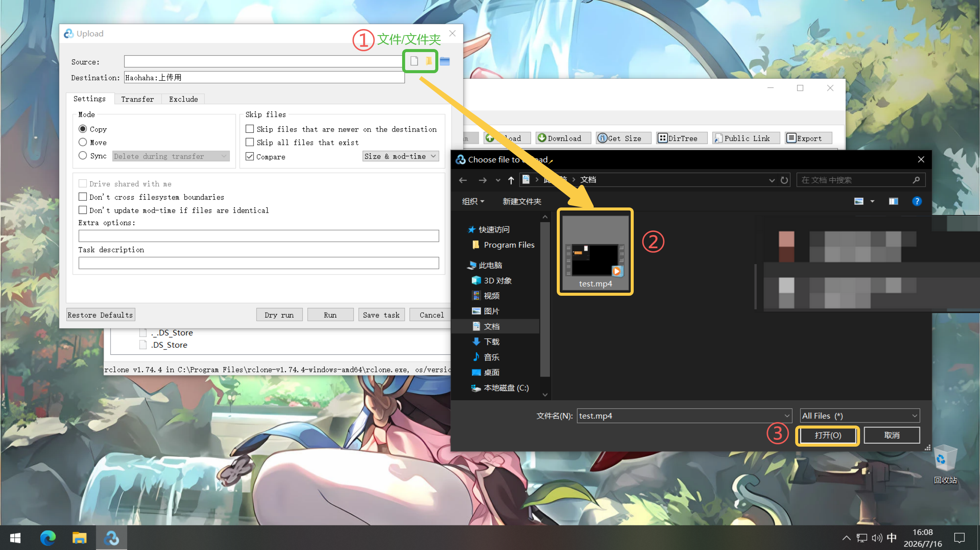Go forward in the file chooser navigation

click(482, 180)
